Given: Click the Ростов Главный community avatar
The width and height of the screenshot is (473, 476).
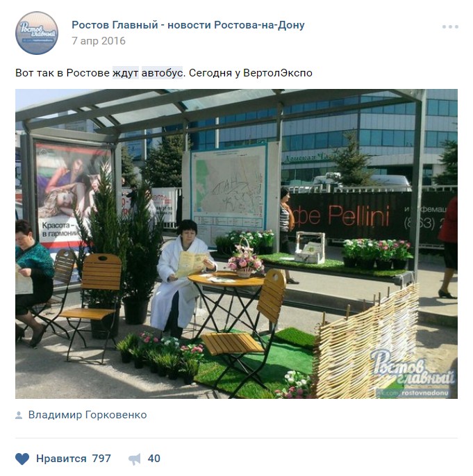Looking at the screenshot, I should click(x=37, y=33).
